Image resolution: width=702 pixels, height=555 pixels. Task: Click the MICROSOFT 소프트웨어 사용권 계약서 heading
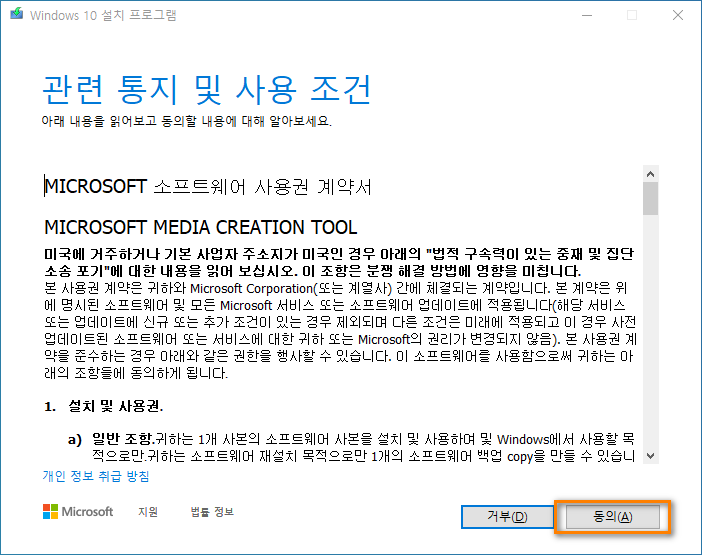coord(208,187)
